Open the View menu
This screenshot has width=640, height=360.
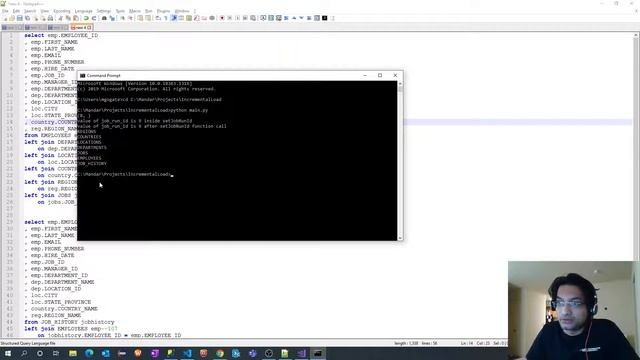click(45, 11)
